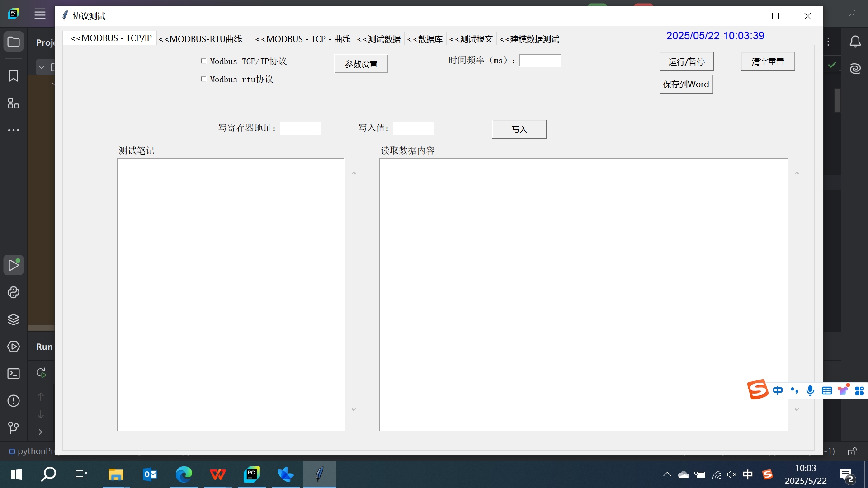This screenshot has height=488, width=868.
Task: Switch to the <<数据库 tab
Action: pos(424,39)
